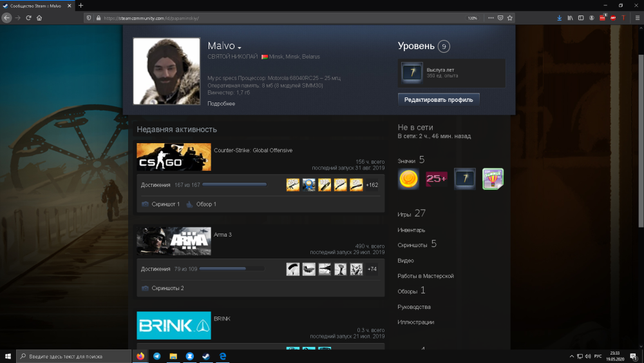Screen dimensions: 644x363
Task: Open the Summer sale balloon badge
Action: [x=493, y=179]
